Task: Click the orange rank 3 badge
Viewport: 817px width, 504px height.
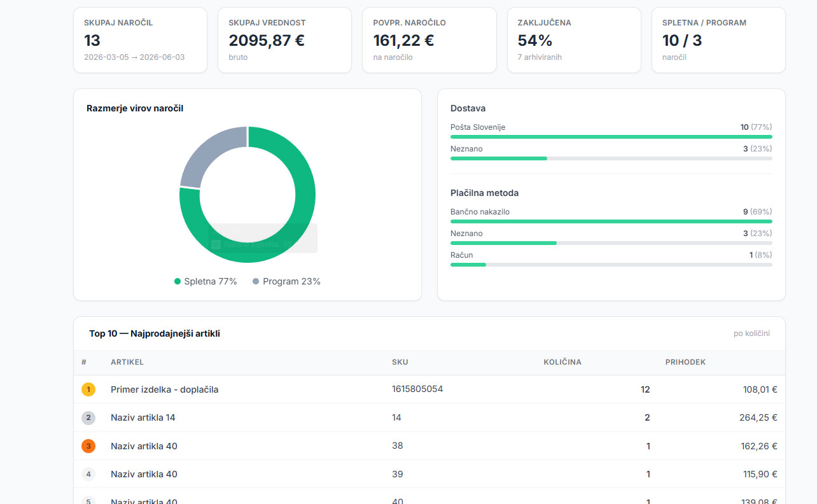Action: (88, 446)
